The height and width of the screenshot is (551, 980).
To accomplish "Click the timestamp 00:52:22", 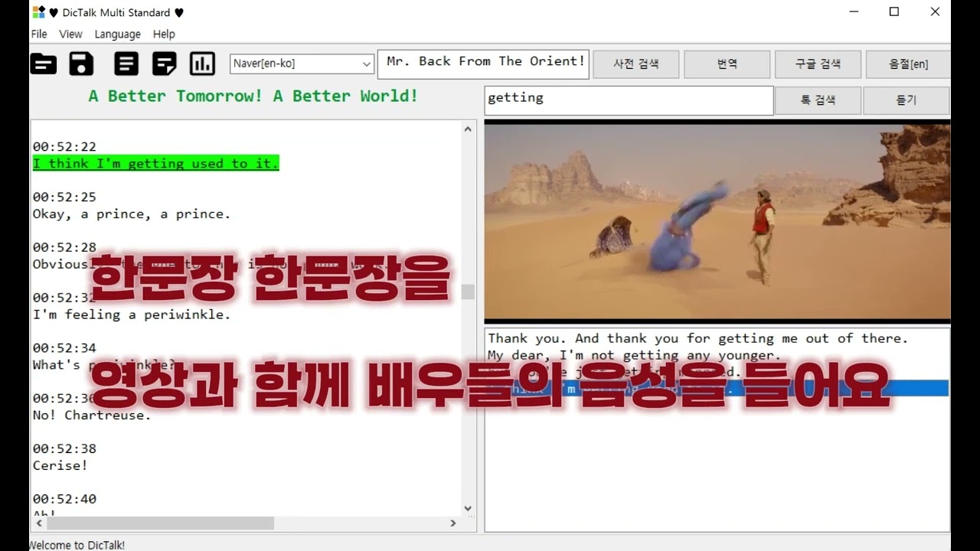I will click(64, 146).
